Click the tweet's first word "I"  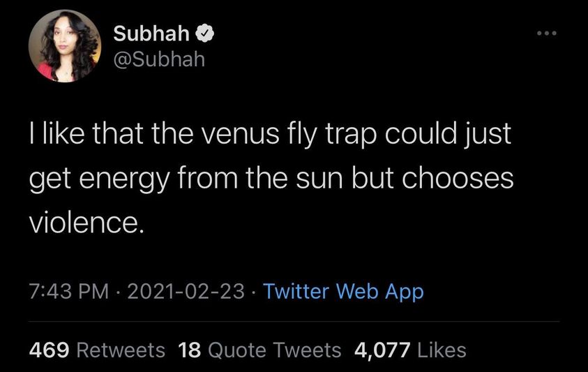[33, 135]
